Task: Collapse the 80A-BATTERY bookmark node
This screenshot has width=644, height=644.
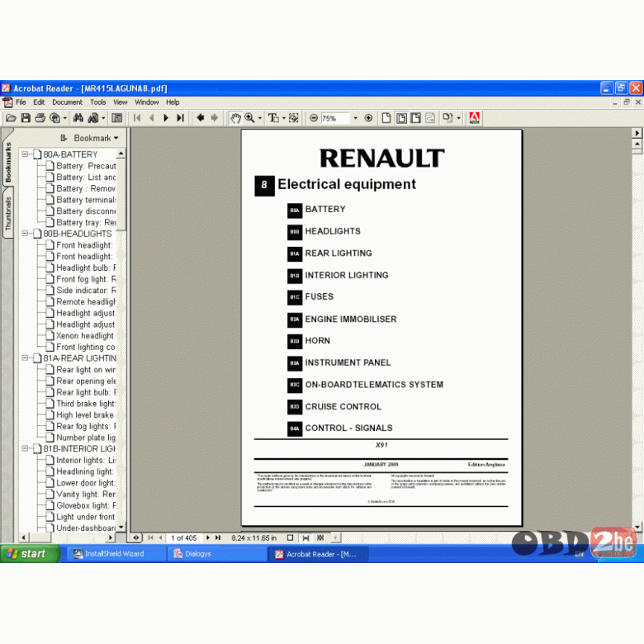Action: click(x=25, y=154)
